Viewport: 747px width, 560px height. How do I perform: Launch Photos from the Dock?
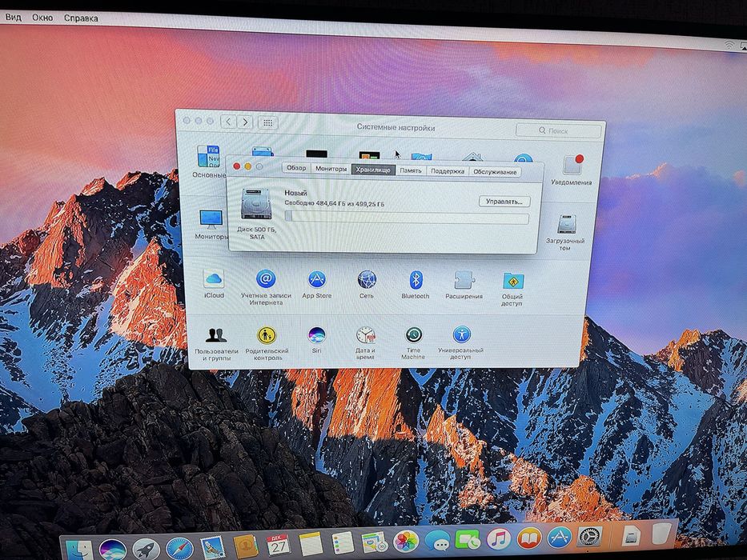407,542
